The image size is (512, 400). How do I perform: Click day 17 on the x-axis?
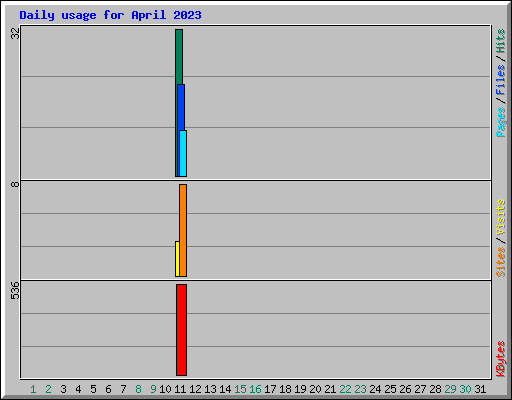(270, 389)
